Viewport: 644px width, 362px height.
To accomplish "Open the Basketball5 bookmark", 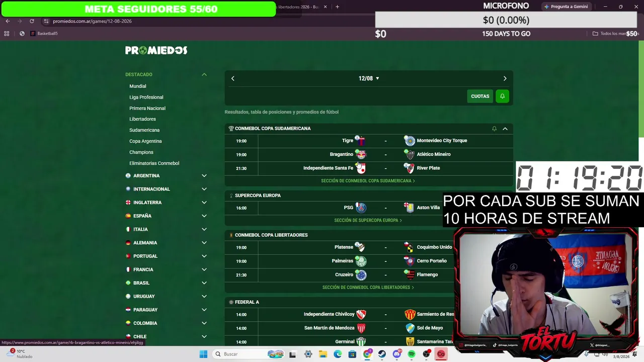I will (x=44, y=34).
